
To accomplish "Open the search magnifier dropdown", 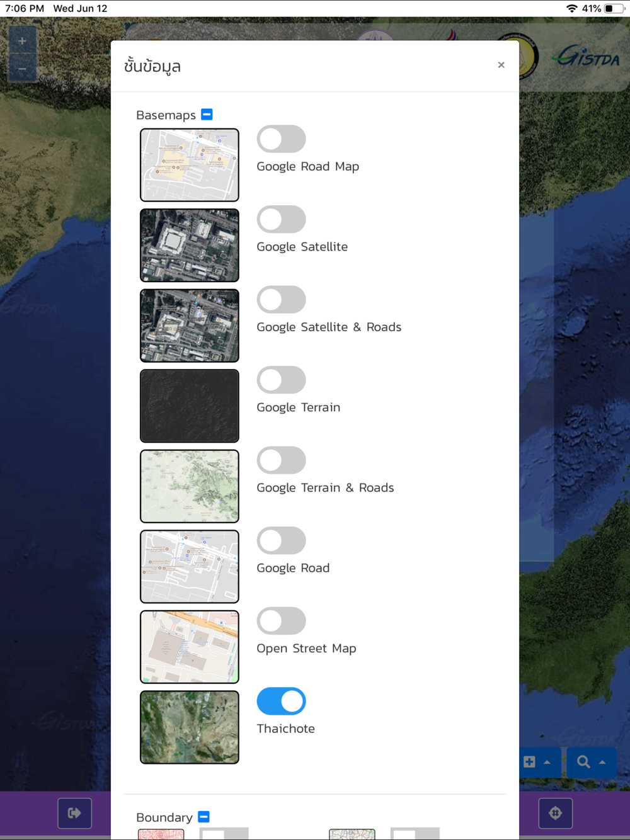I will (x=591, y=762).
